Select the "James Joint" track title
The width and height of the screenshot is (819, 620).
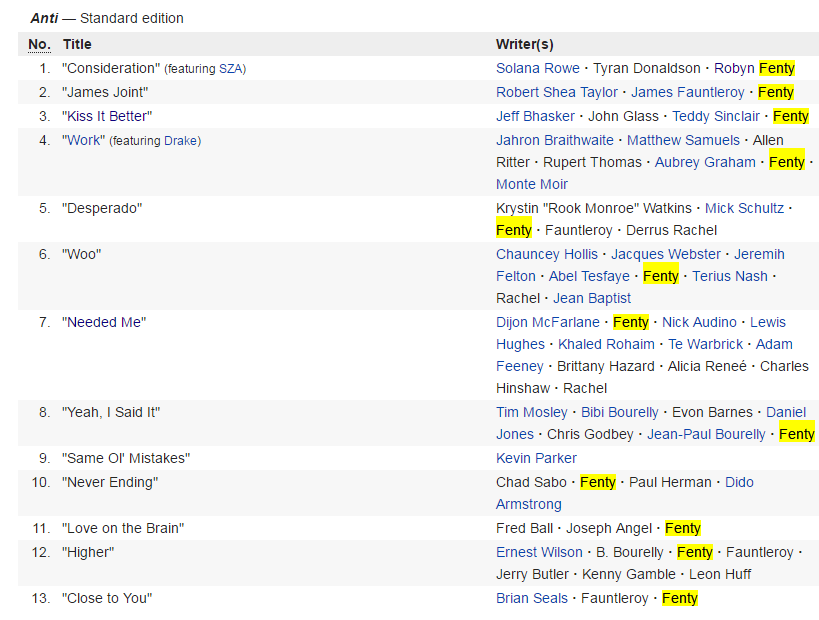click(x=105, y=92)
